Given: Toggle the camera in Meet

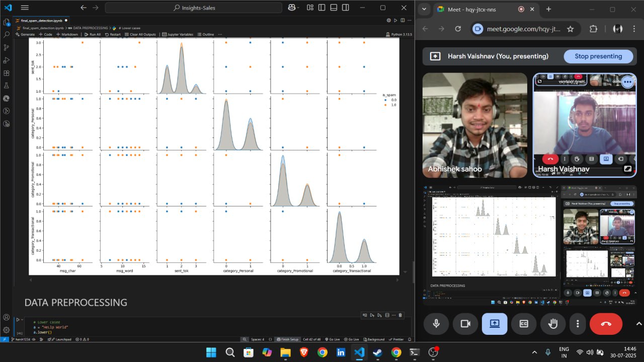Looking at the screenshot, I should point(465,324).
